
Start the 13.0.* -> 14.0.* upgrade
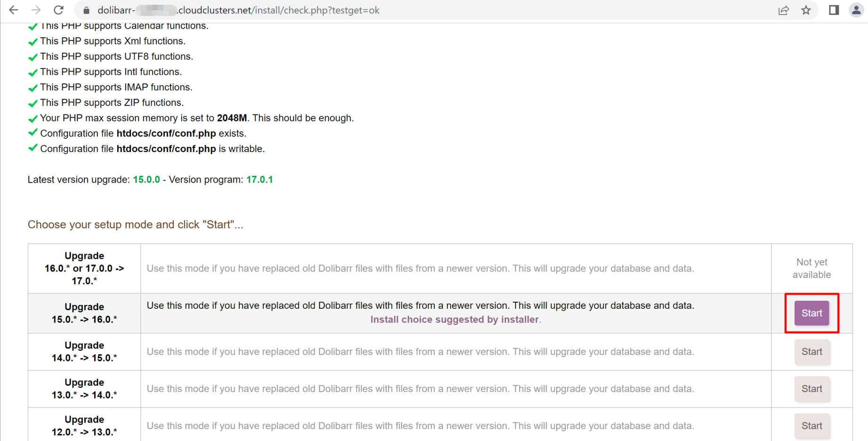coord(811,389)
